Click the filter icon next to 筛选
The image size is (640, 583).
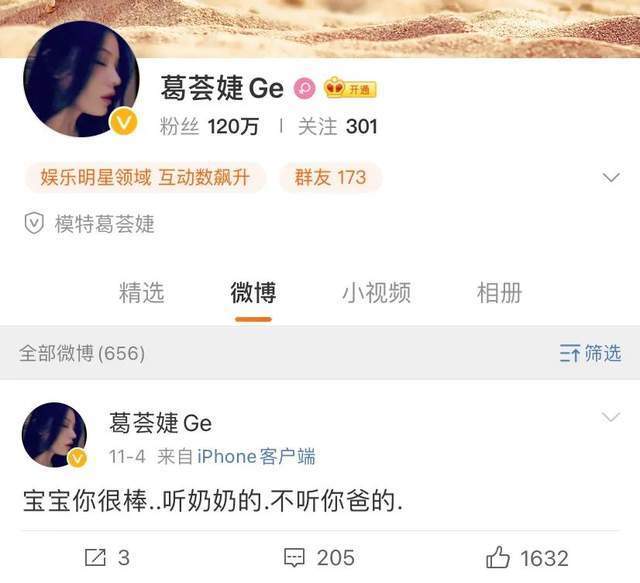(x=570, y=354)
